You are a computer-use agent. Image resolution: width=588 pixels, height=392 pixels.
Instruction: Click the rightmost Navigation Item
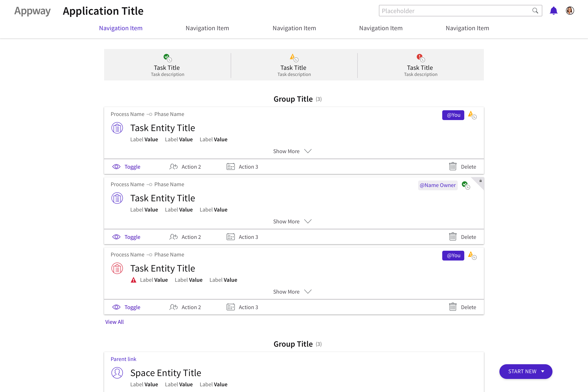pos(467,28)
